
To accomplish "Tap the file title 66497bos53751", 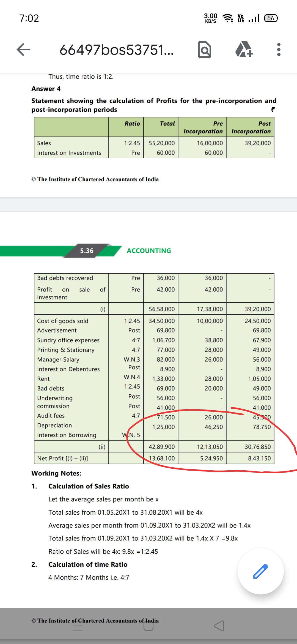I will [117, 50].
